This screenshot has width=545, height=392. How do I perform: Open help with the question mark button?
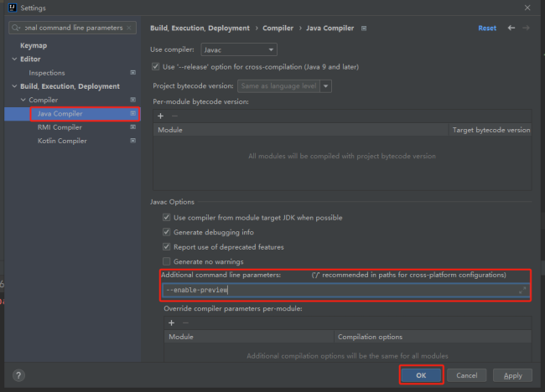(18, 375)
